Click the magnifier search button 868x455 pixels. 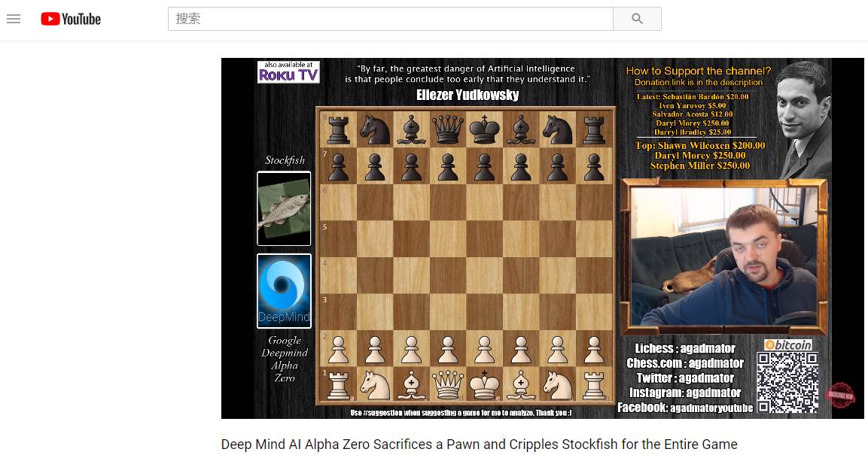coord(637,19)
